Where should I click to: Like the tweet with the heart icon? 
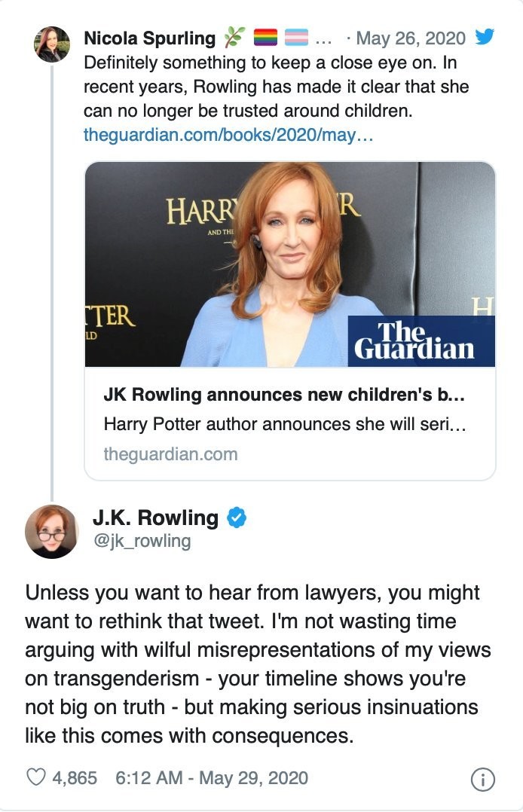pyautogui.click(x=35, y=778)
